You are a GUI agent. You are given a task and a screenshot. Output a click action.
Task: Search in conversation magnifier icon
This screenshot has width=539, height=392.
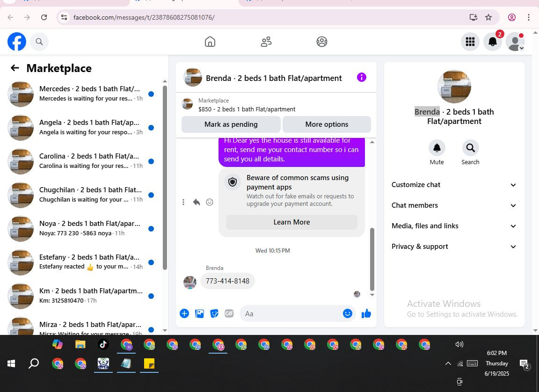tap(470, 148)
